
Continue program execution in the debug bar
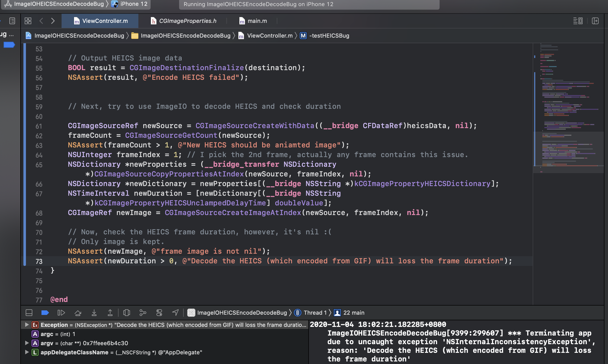tap(61, 312)
